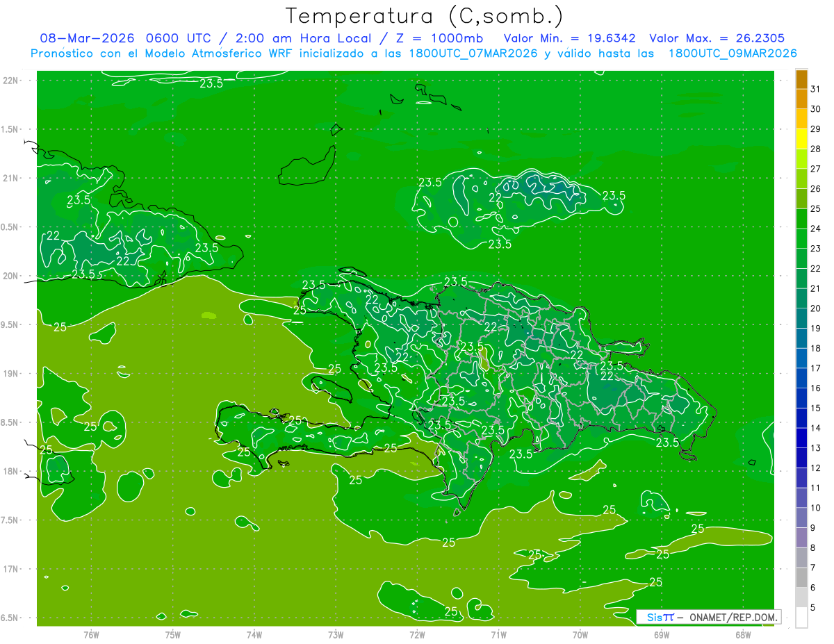The width and height of the screenshot is (834, 644).
Task: Click the "19N" latitude axis label
Action: pyautogui.click(x=12, y=374)
